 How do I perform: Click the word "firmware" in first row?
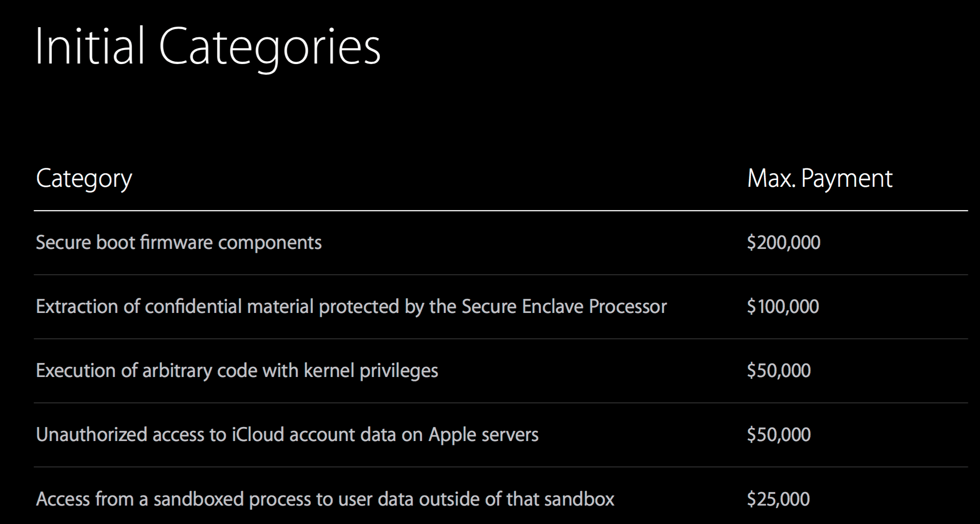pos(176,242)
